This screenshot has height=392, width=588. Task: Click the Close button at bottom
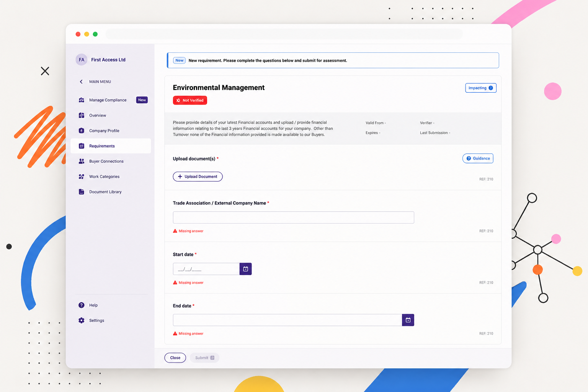[x=175, y=358]
